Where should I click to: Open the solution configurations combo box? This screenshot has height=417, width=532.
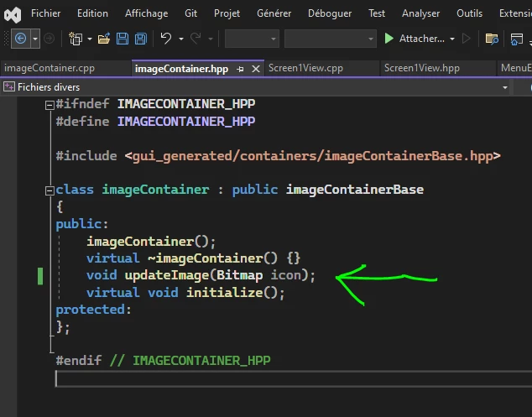coord(252,39)
